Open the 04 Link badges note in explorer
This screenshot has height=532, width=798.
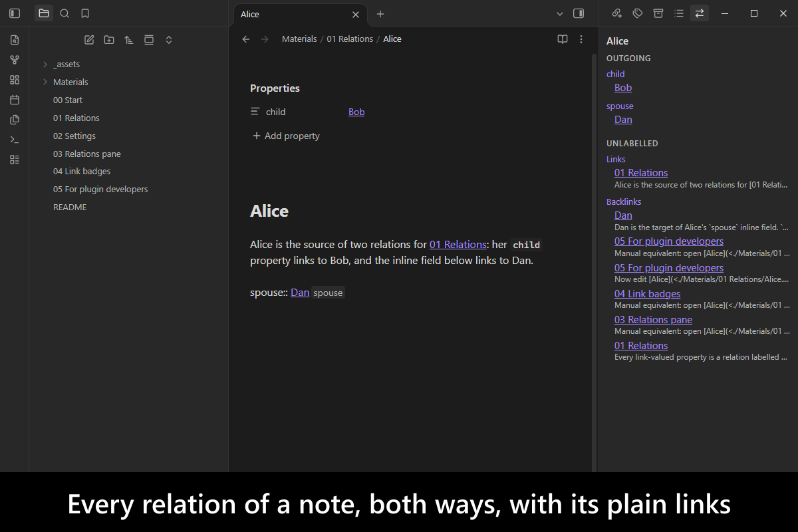pyautogui.click(x=82, y=172)
